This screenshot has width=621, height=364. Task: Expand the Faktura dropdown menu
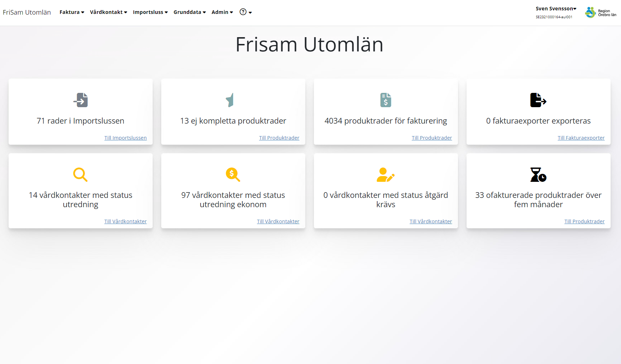tap(72, 12)
